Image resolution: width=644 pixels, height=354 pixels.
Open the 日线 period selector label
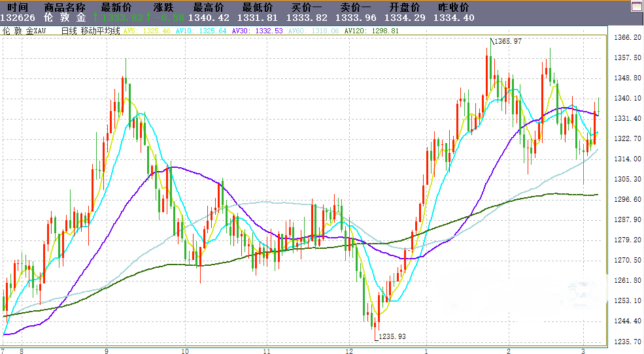[69, 31]
